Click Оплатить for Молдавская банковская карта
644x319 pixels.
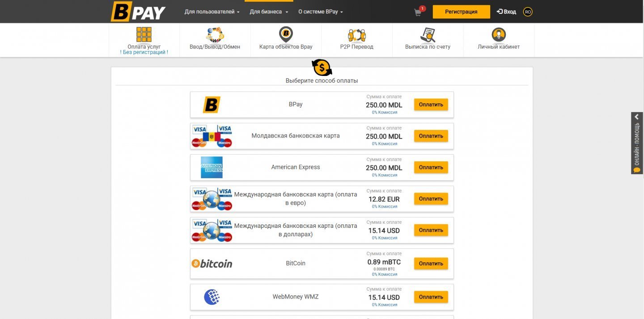tap(431, 136)
